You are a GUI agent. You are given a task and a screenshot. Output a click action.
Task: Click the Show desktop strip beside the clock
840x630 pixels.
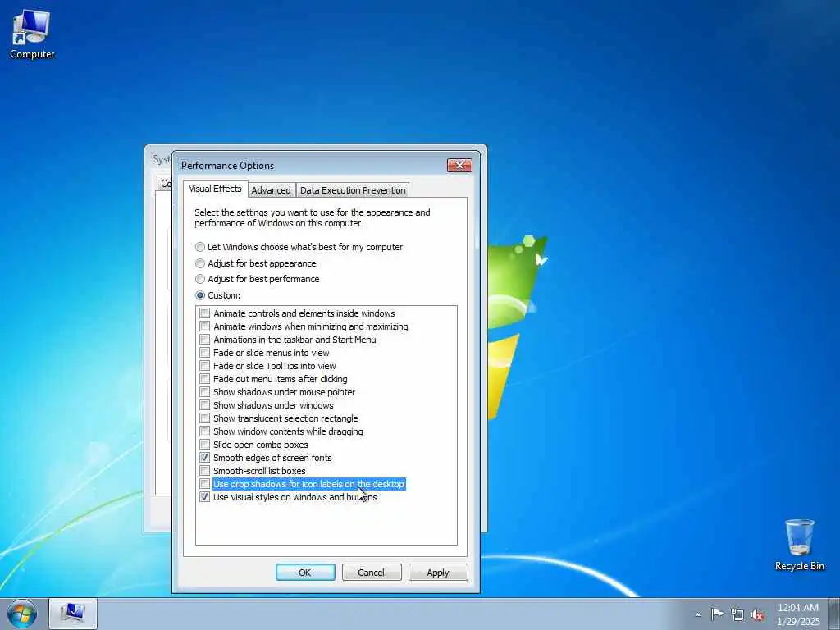834,614
